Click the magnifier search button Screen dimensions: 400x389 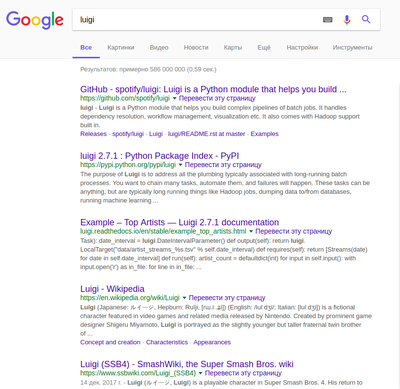coord(366,19)
